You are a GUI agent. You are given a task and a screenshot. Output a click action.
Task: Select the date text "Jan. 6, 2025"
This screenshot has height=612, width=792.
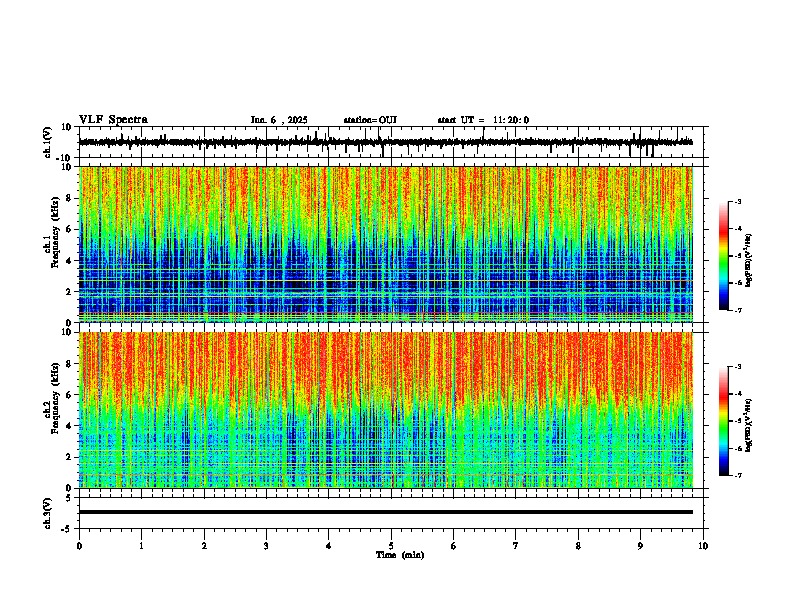(x=279, y=120)
